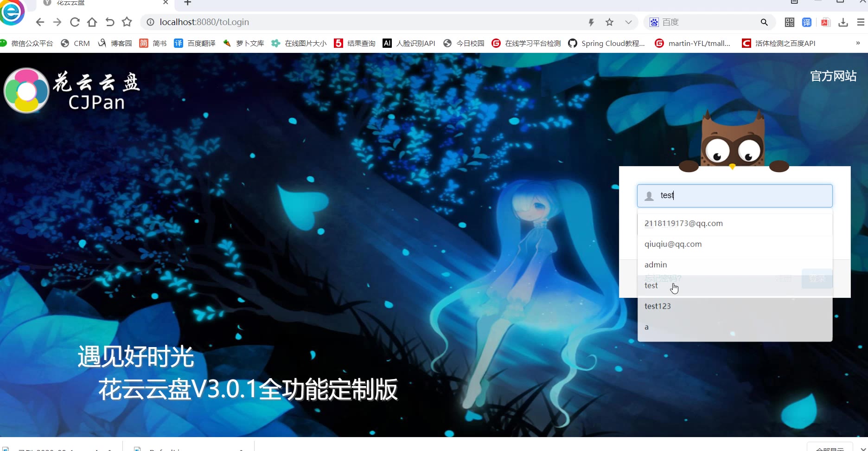This screenshot has width=868, height=451.
Task: Go back with the browser back arrow
Action: click(40, 22)
